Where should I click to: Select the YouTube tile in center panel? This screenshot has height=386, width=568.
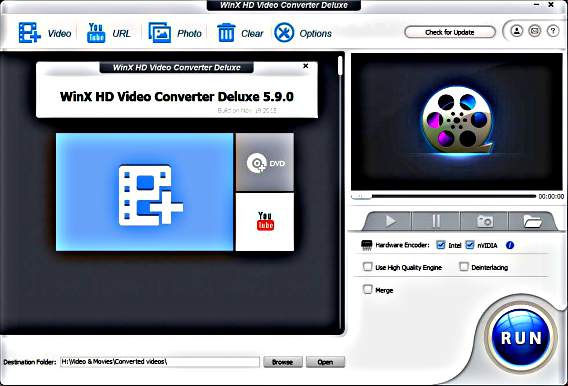(x=265, y=222)
